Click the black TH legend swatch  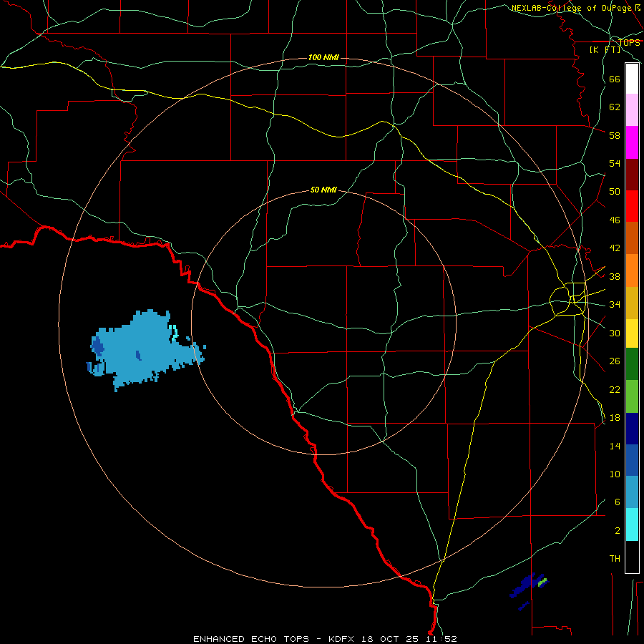tap(632, 557)
